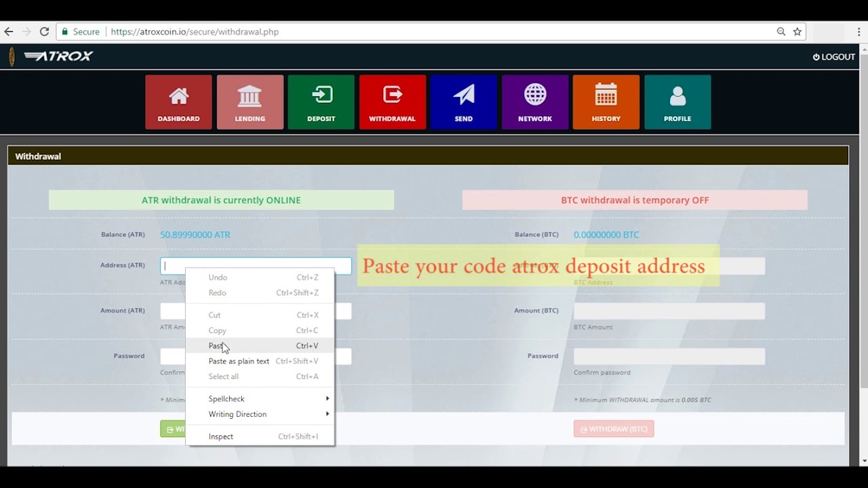Viewport: 868px width, 488px height.
Task: Open the Profile user tile
Action: pos(677,102)
